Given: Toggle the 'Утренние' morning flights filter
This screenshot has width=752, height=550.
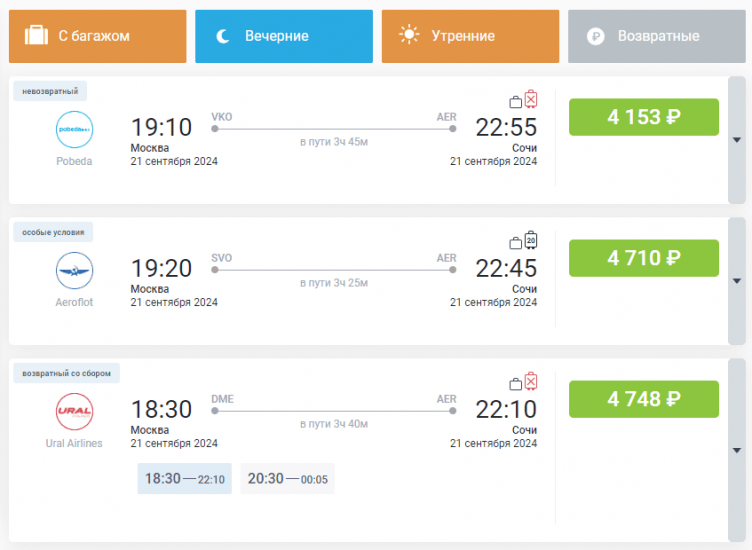Looking at the screenshot, I should point(470,36).
